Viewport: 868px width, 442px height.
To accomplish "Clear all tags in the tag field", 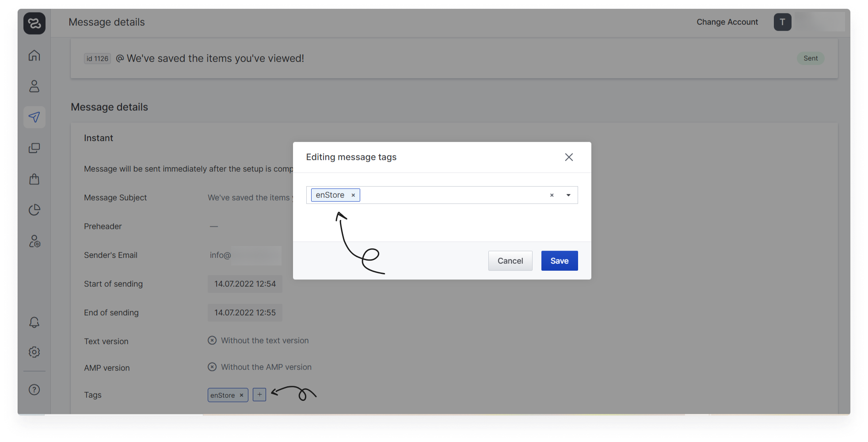I will tap(552, 195).
